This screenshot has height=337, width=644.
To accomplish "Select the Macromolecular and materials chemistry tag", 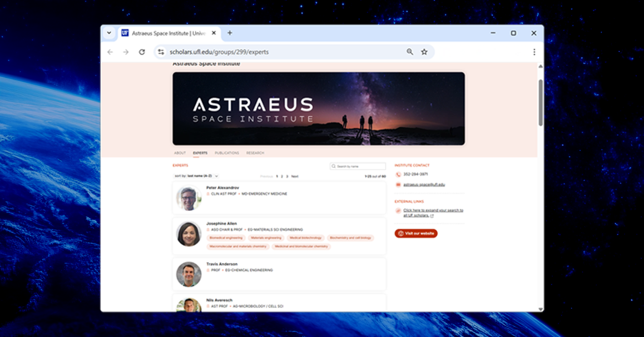I will [x=238, y=247].
